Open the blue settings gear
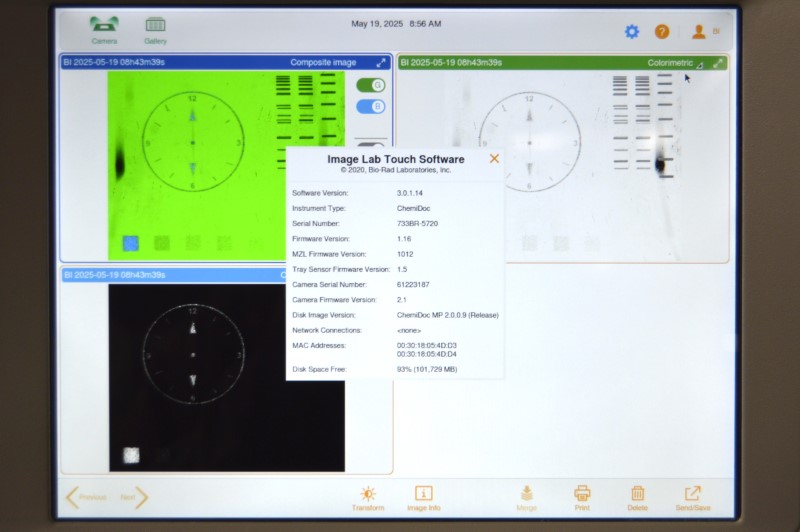 (632, 32)
